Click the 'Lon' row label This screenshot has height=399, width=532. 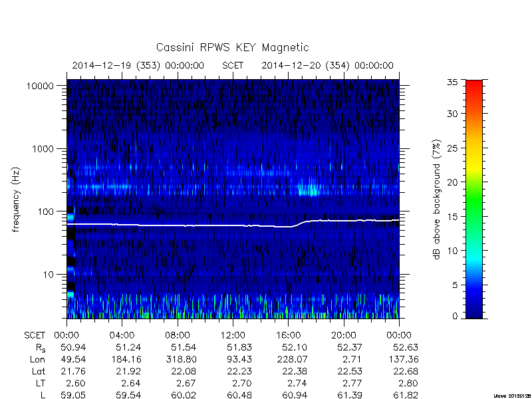(38, 359)
